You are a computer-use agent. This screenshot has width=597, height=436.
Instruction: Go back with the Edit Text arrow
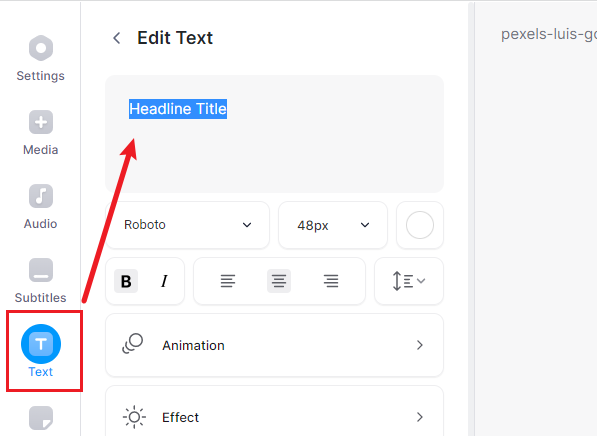tap(117, 38)
